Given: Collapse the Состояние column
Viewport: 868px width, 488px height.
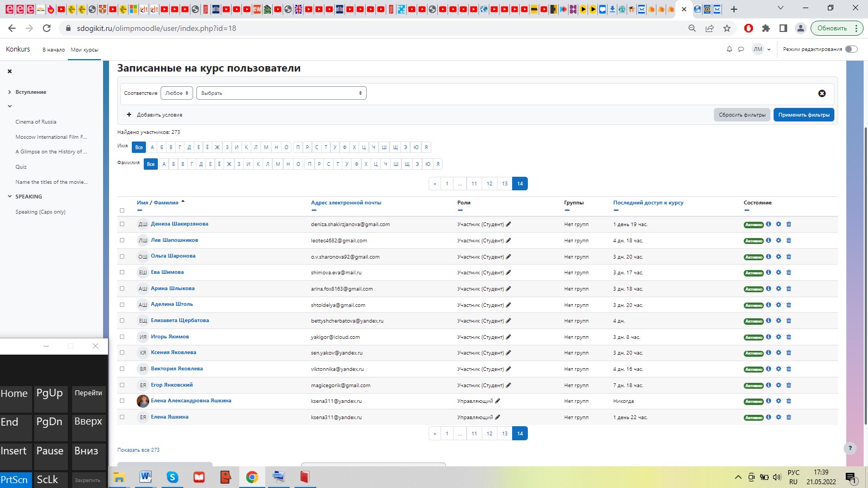Looking at the screenshot, I should [746, 210].
